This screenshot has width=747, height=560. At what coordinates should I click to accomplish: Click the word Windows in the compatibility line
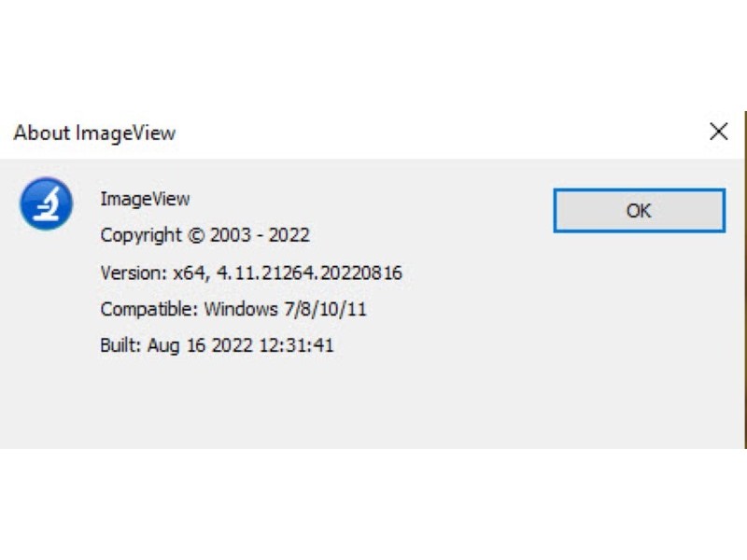pyautogui.click(x=237, y=309)
